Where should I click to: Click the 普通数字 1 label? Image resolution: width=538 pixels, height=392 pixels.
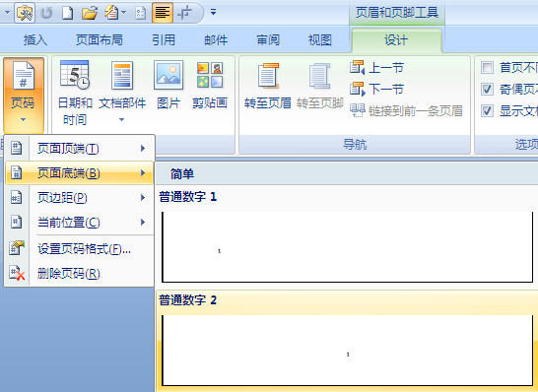[187, 197]
